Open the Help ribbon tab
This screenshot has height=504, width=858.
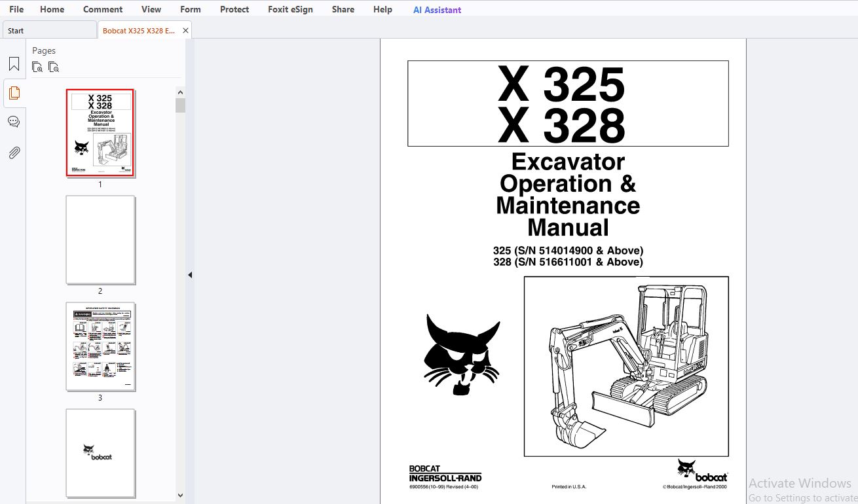(382, 9)
